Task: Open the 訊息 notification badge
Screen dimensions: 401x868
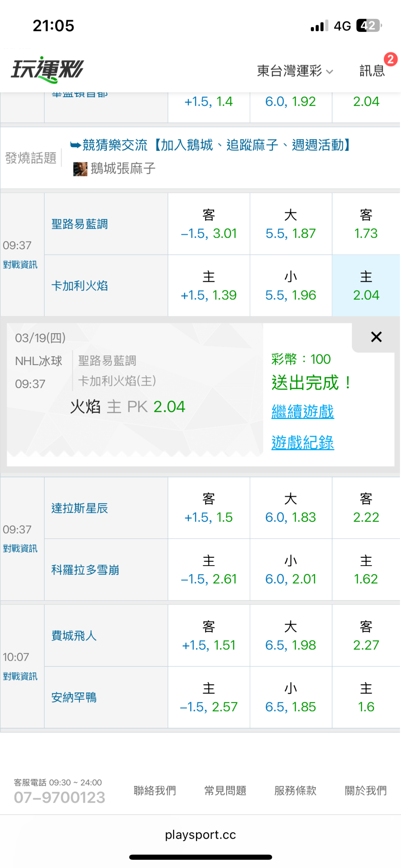Action: (390, 59)
